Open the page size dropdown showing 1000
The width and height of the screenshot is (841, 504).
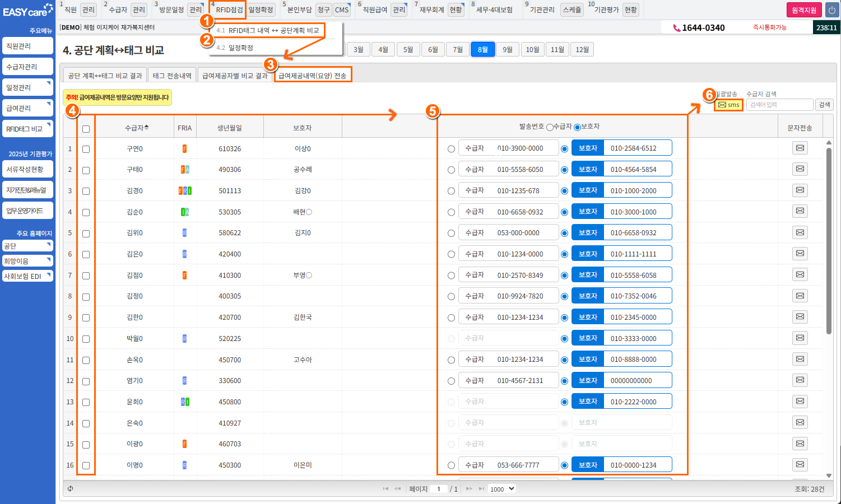click(x=502, y=489)
